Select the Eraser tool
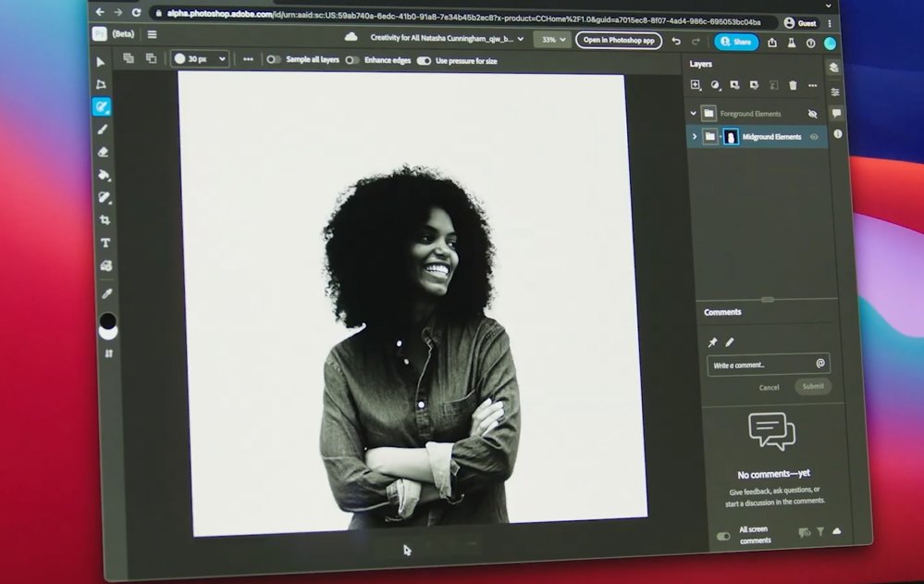 coord(103,152)
